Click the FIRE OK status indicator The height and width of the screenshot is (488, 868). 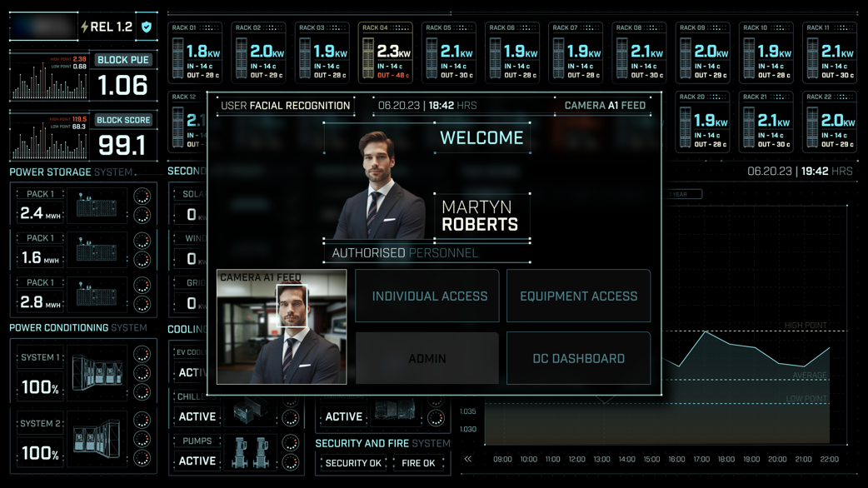[x=418, y=463]
